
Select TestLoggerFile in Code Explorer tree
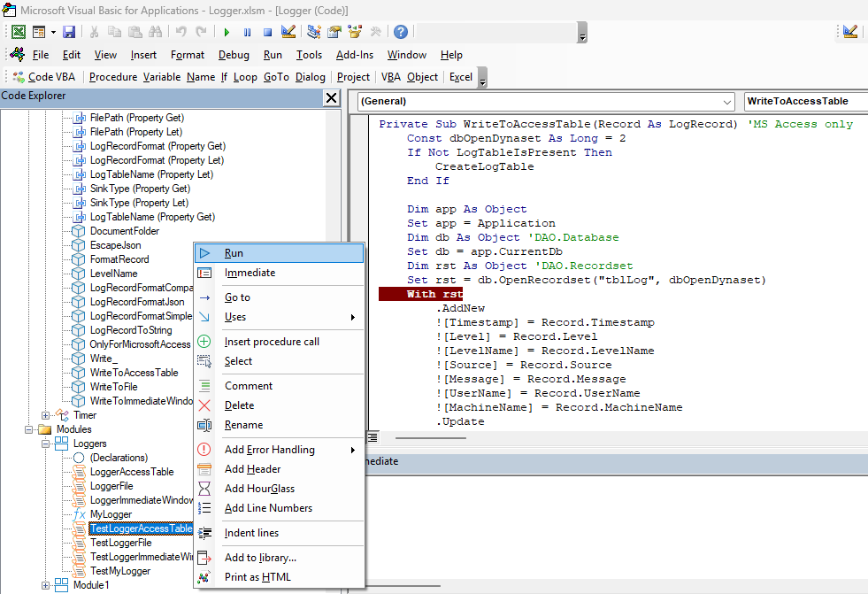[120, 543]
